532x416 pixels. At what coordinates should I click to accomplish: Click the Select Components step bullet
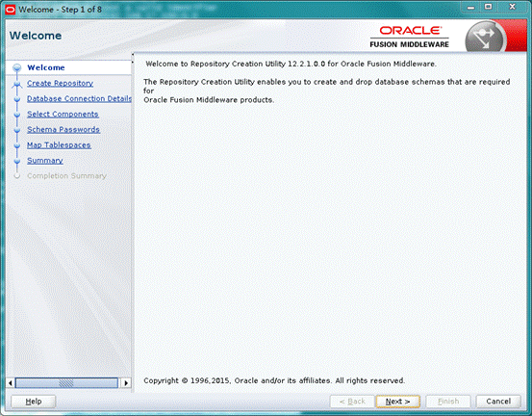tap(17, 115)
